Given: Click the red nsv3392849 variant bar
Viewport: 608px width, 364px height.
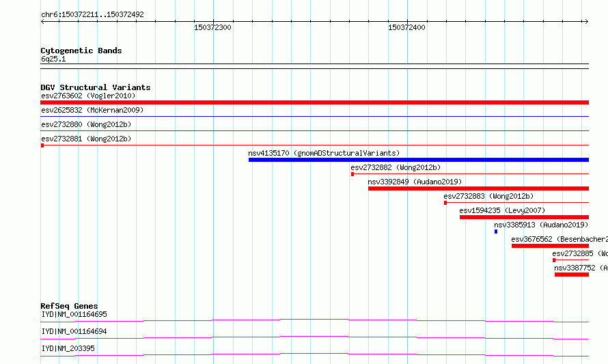Looking at the screenshot, I should [x=478, y=188].
